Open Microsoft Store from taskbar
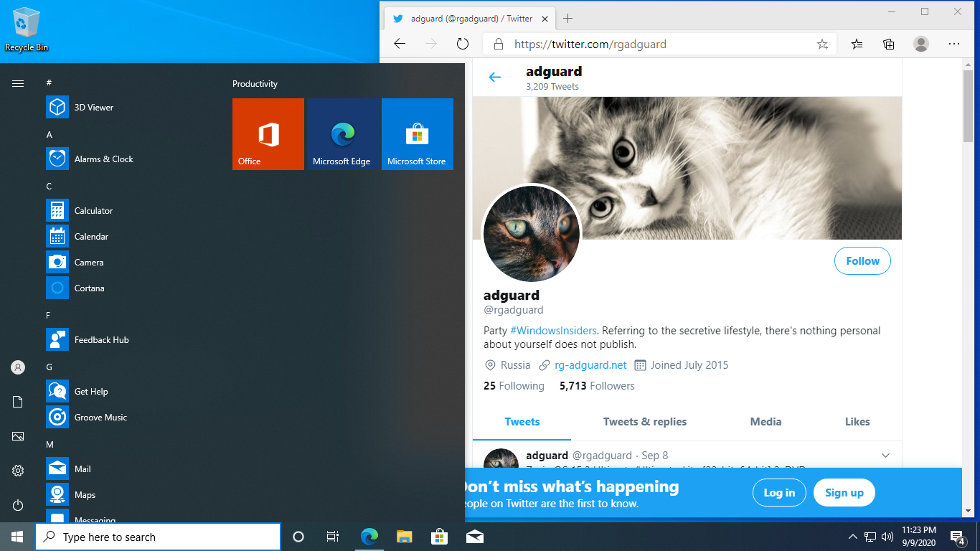The height and width of the screenshot is (551, 980). 439,537
